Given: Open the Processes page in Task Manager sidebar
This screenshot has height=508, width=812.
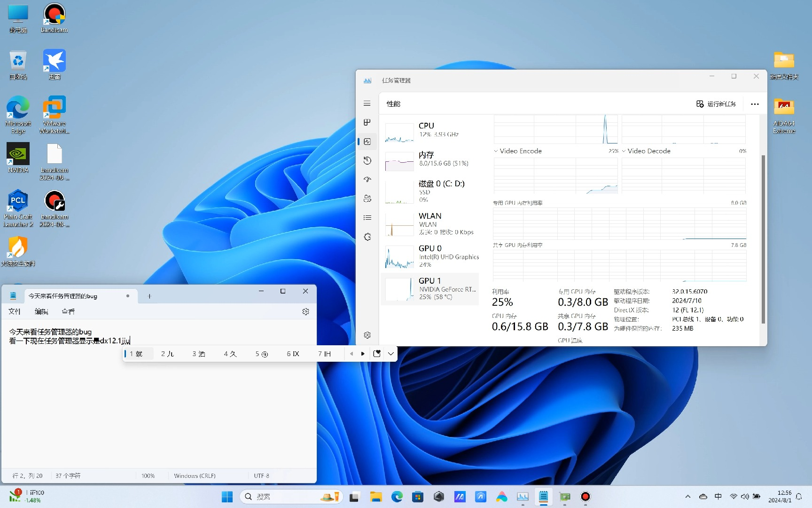Looking at the screenshot, I should [367, 122].
